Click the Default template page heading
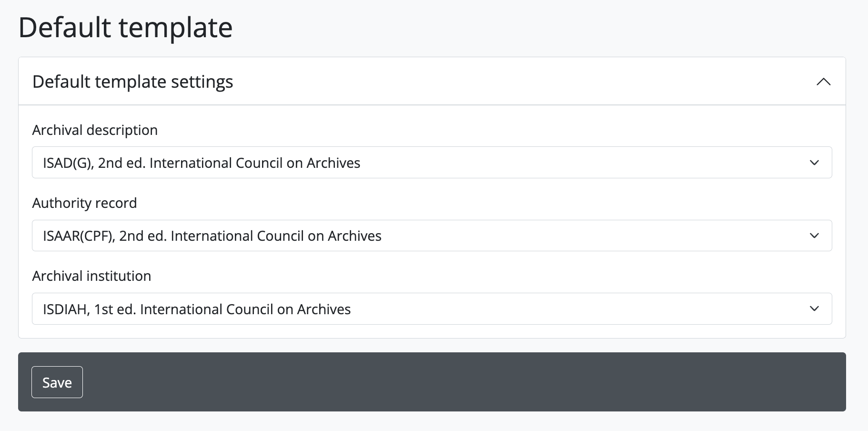The image size is (868, 431). [125, 27]
